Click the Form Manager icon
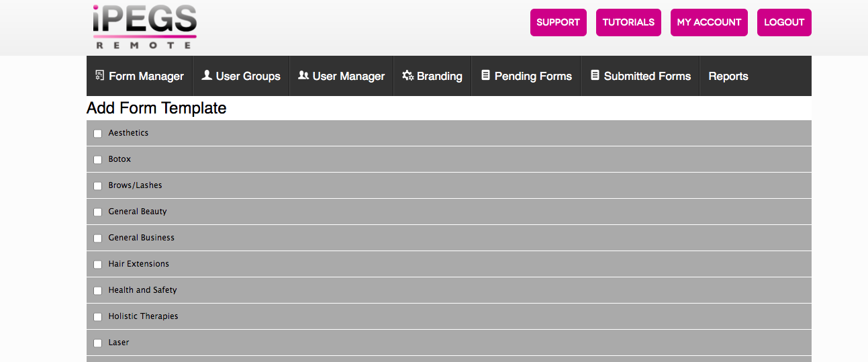Viewport: 868px width, 362px height. click(100, 75)
